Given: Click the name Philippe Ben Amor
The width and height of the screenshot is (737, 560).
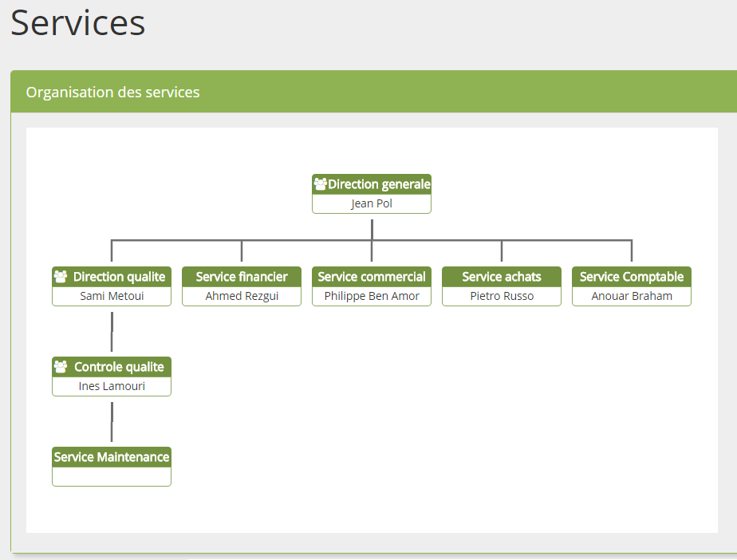Looking at the screenshot, I should coord(372,296).
